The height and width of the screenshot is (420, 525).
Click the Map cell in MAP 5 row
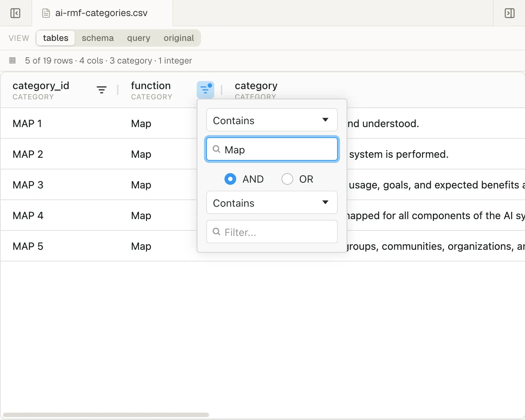pos(141,246)
